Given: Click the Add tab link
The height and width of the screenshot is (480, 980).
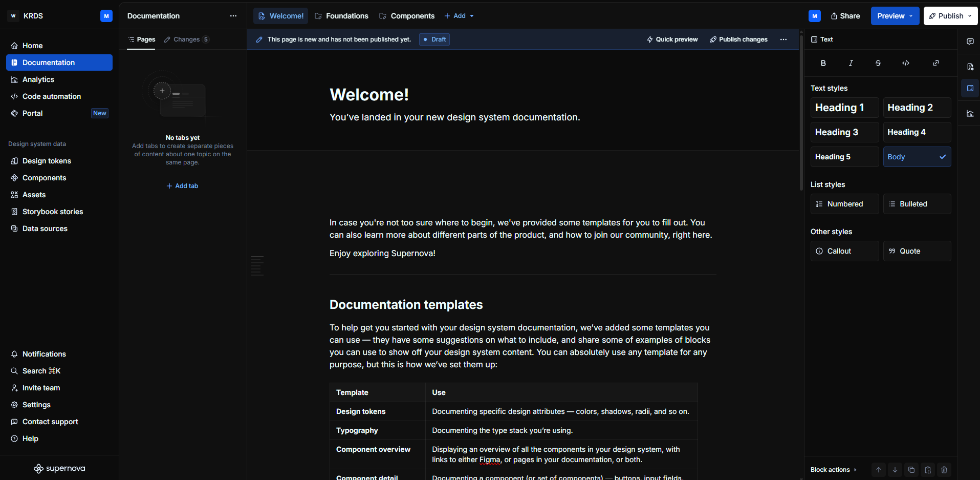Looking at the screenshot, I should 182,186.
